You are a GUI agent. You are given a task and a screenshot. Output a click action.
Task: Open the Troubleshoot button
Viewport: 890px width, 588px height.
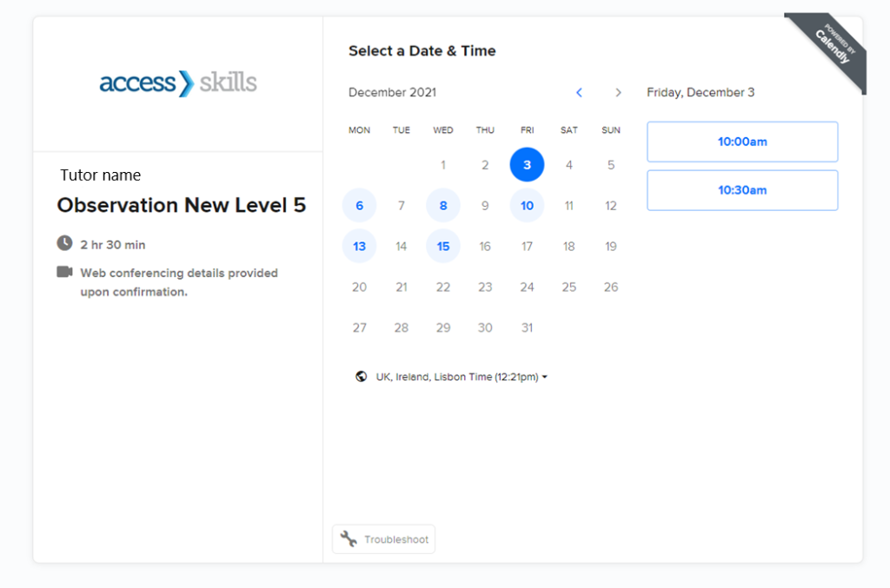pos(383,539)
